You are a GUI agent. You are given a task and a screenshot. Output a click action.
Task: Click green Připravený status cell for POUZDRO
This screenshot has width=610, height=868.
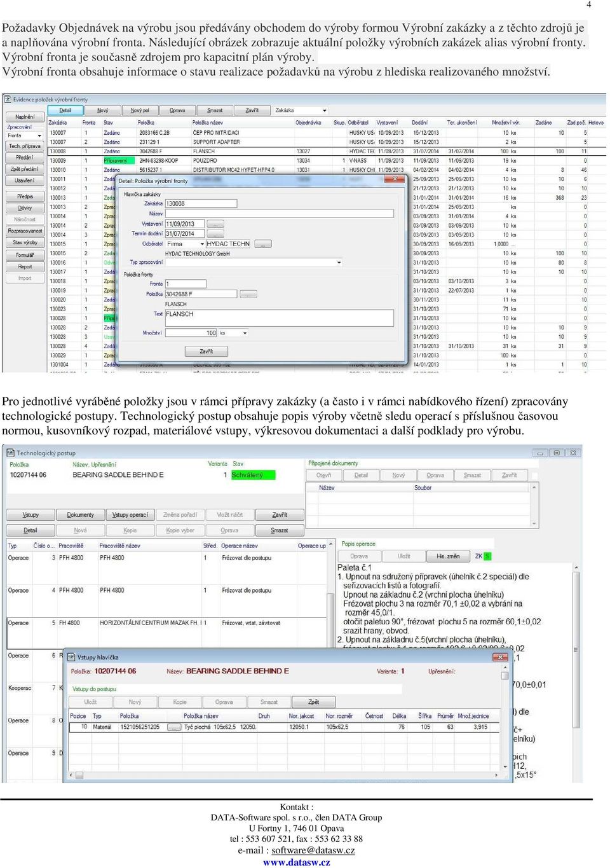[119, 160]
